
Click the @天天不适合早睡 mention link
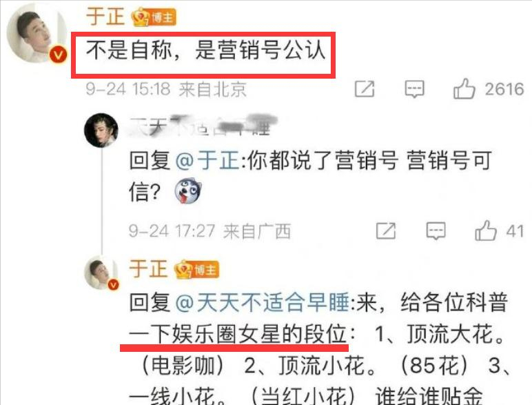pos(263,302)
